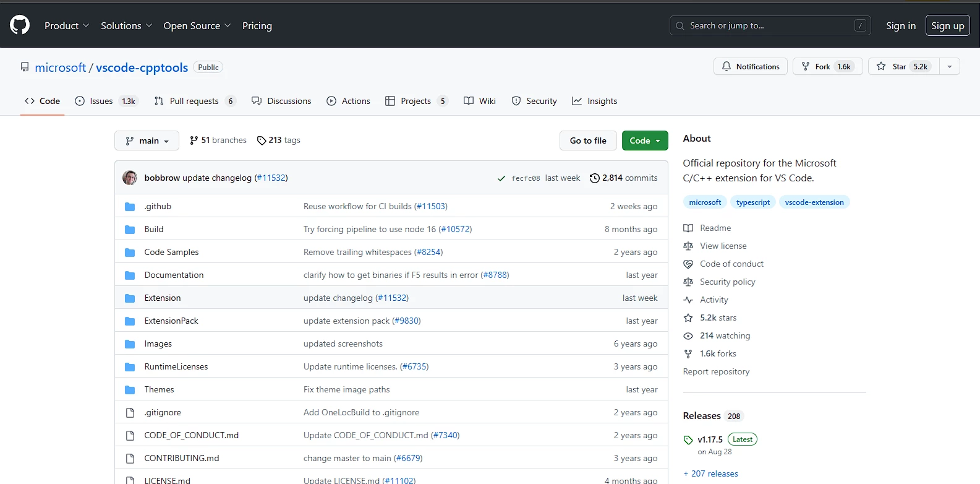Click the .gitignore file icon
This screenshot has height=484, width=980.
pyautogui.click(x=130, y=413)
